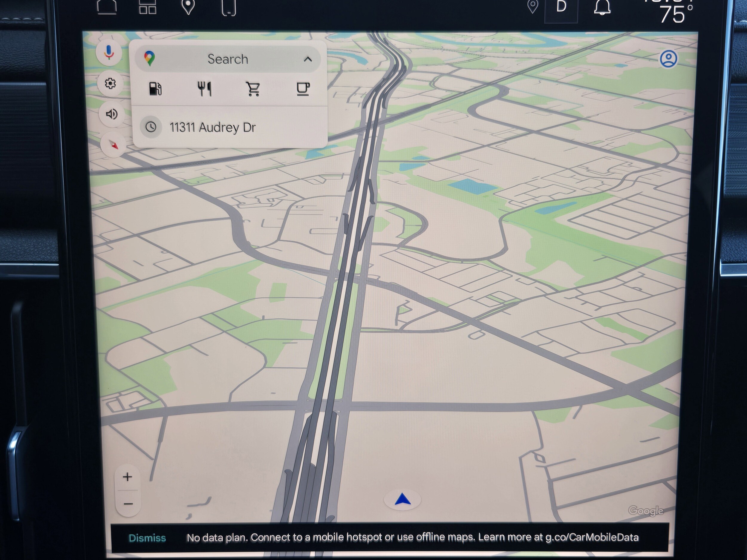The height and width of the screenshot is (560, 747).
Task: Zoom out of the map
Action: (x=128, y=504)
